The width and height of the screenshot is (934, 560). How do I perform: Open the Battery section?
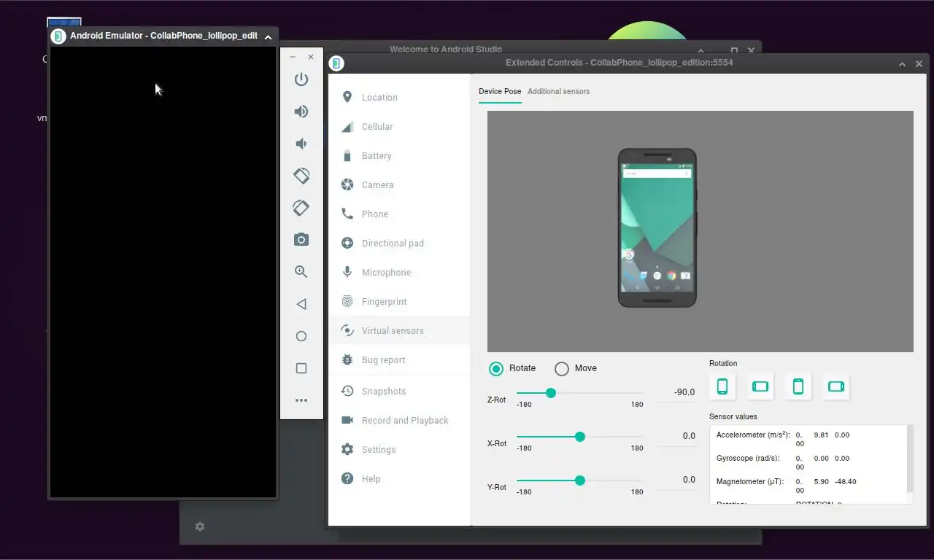tap(399, 155)
